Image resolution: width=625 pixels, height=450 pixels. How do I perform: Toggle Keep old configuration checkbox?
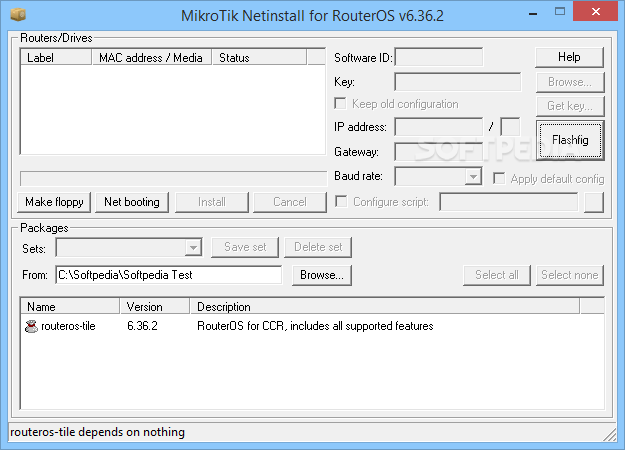click(x=340, y=104)
